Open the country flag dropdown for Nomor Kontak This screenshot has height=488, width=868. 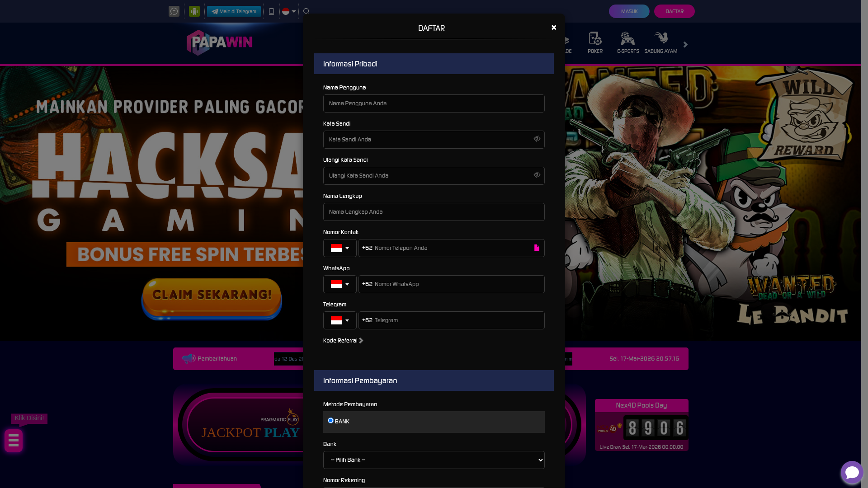coord(340,248)
